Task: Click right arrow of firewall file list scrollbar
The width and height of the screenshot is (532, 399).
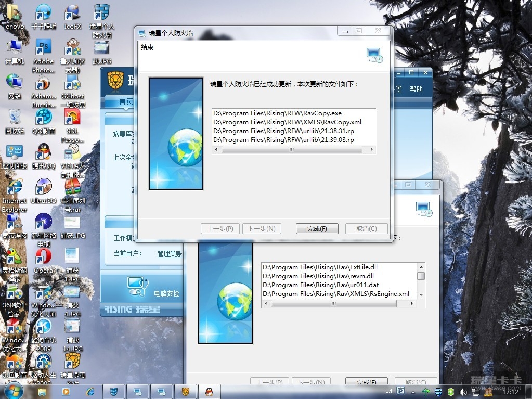Action: 371,149
